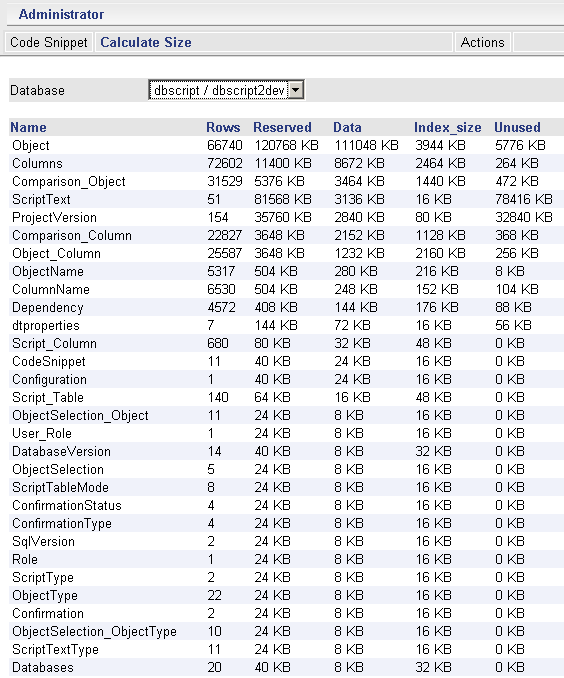Open the Code Snippet tab

[x=49, y=42]
